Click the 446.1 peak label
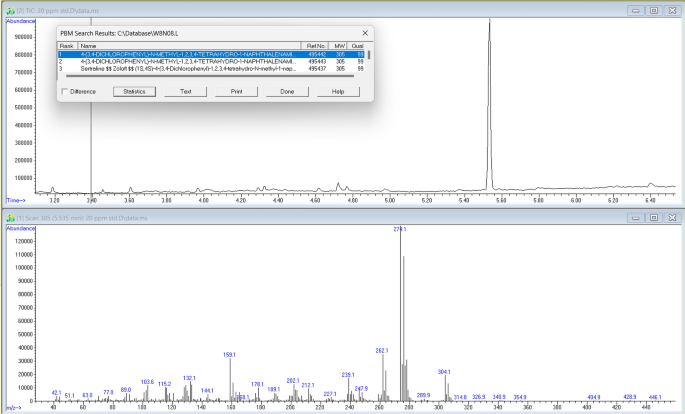 pyautogui.click(x=655, y=397)
